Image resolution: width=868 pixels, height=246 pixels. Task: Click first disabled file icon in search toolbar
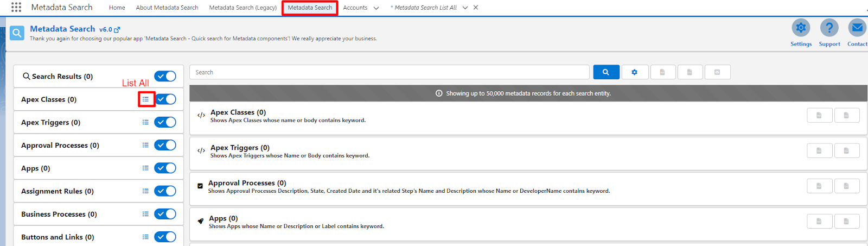662,72
